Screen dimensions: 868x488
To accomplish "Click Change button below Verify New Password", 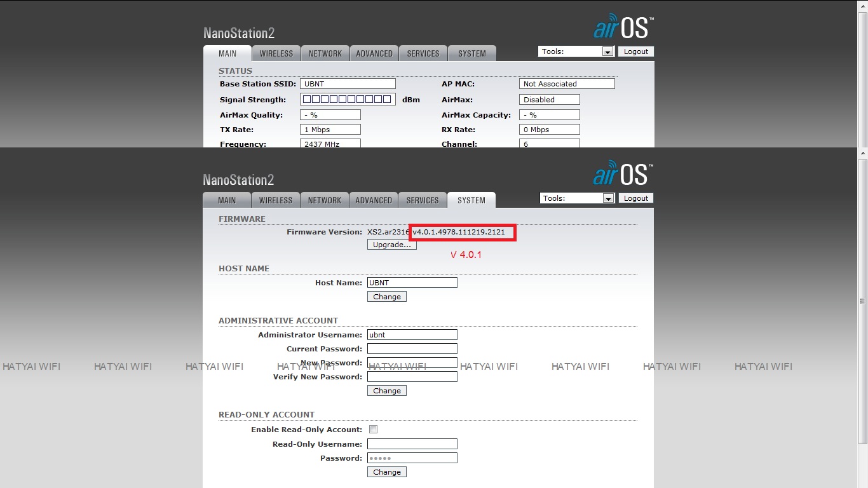I will point(387,391).
